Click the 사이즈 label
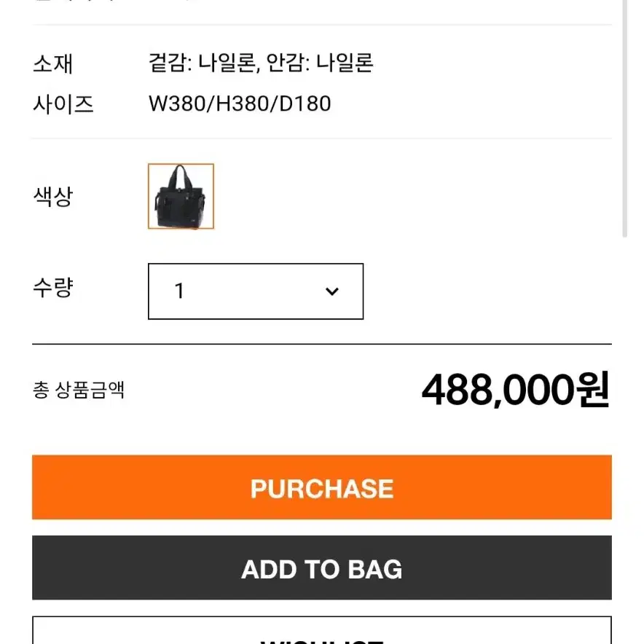This screenshot has width=644, height=644. point(63,104)
